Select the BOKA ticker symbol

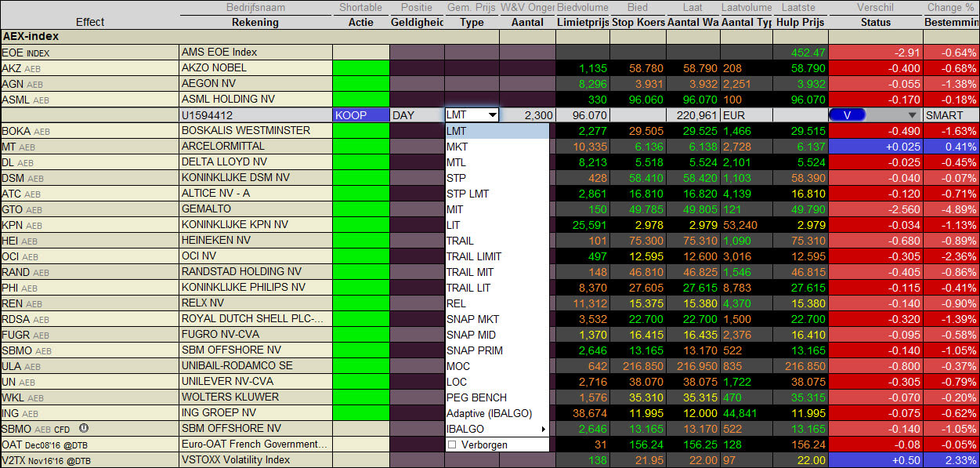[x=16, y=131]
